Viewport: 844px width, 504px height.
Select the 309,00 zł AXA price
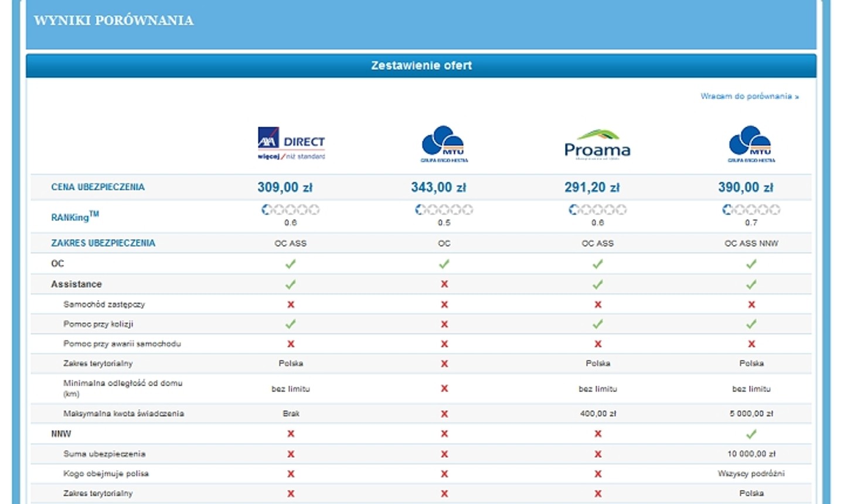[285, 188]
